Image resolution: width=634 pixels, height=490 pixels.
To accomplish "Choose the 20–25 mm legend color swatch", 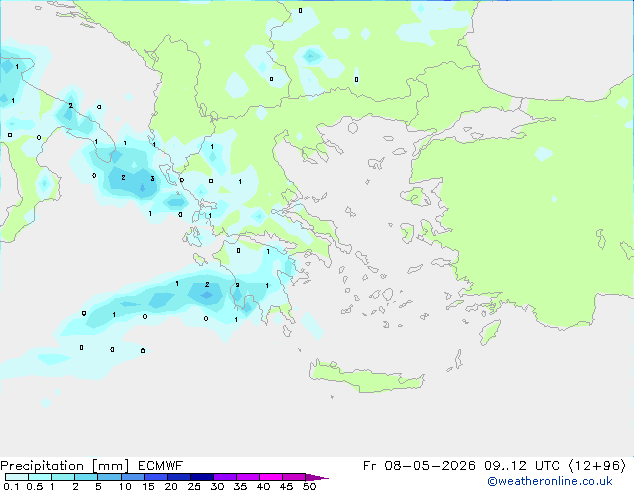I will [178, 477].
